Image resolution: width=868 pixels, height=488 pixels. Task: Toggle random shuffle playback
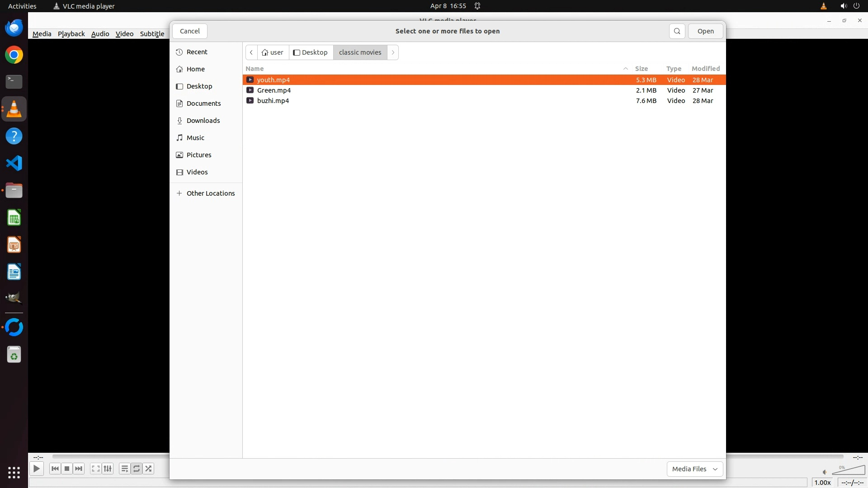coord(149,469)
